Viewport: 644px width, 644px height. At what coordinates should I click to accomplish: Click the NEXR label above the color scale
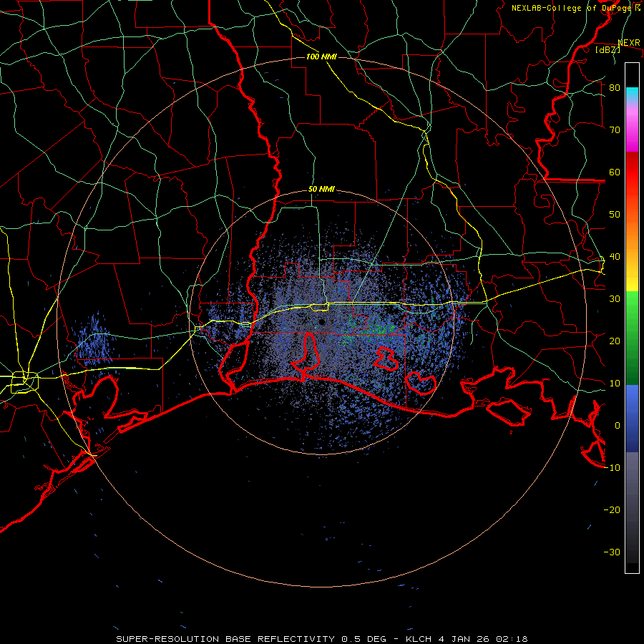coord(629,43)
